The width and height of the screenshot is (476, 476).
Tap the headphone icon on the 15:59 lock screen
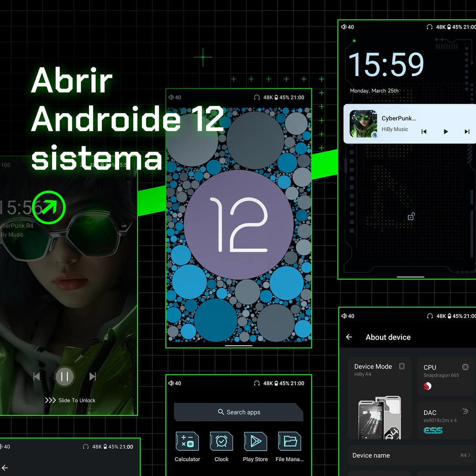pyautogui.click(x=430, y=27)
